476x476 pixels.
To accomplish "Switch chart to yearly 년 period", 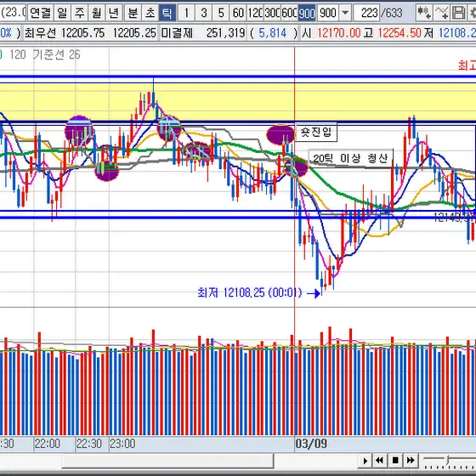I will [x=114, y=13].
